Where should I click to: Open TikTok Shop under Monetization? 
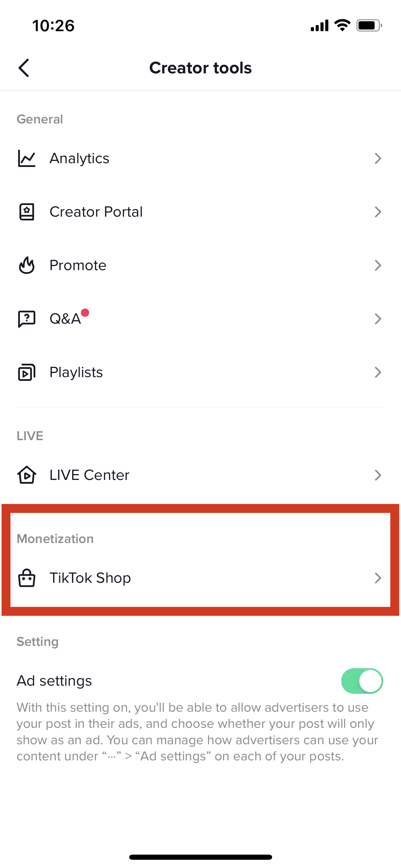[x=90, y=578]
